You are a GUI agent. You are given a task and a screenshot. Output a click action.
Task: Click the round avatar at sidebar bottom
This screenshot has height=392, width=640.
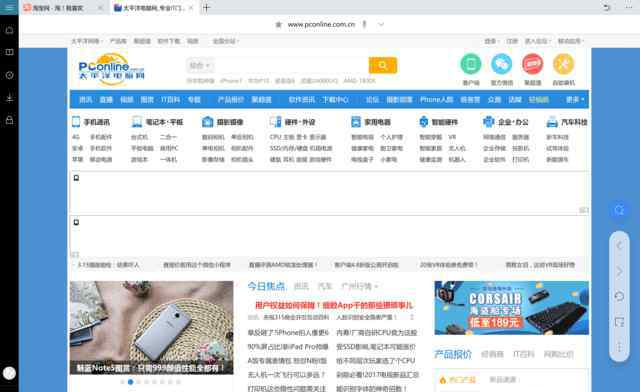(9, 373)
